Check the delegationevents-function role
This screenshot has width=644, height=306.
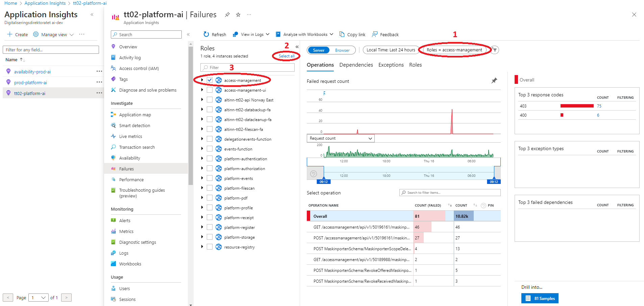point(210,139)
